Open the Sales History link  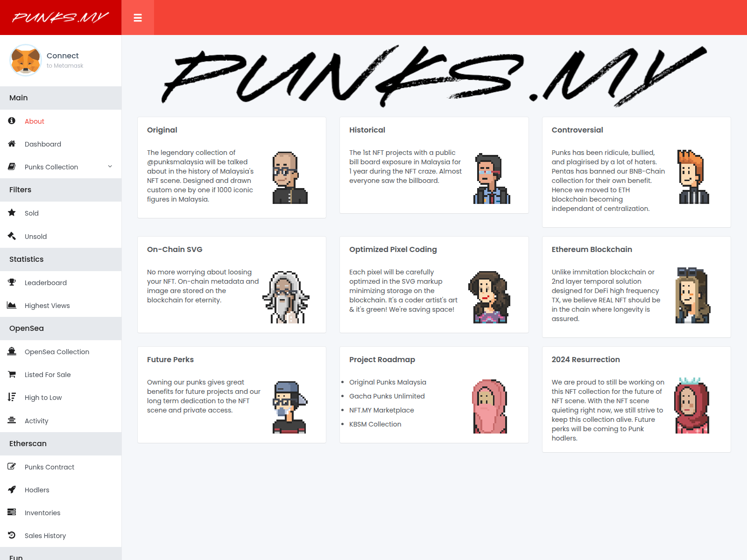(61, 535)
